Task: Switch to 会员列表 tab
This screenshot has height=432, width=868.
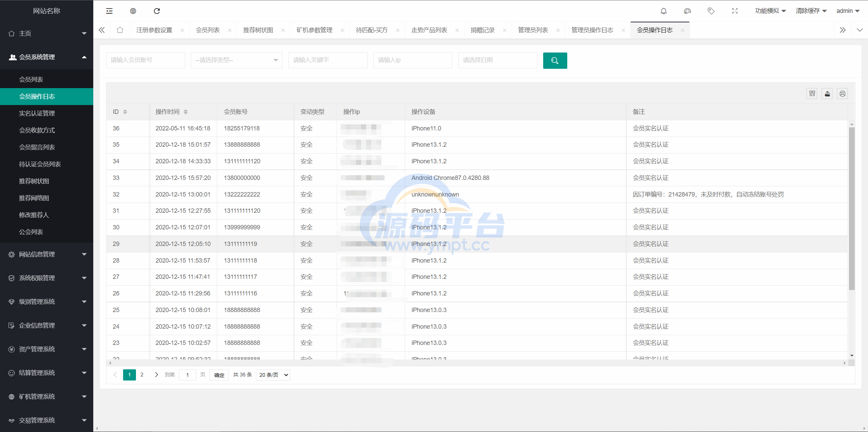Action: (x=208, y=30)
